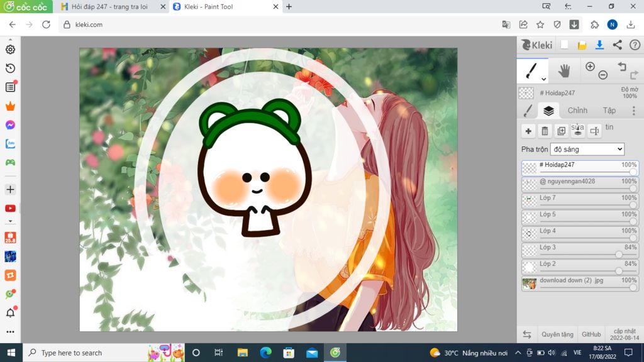Image resolution: width=644 pixels, height=362 pixels.
Task: Click the Windows Start button
Action: tap(11, 353)
